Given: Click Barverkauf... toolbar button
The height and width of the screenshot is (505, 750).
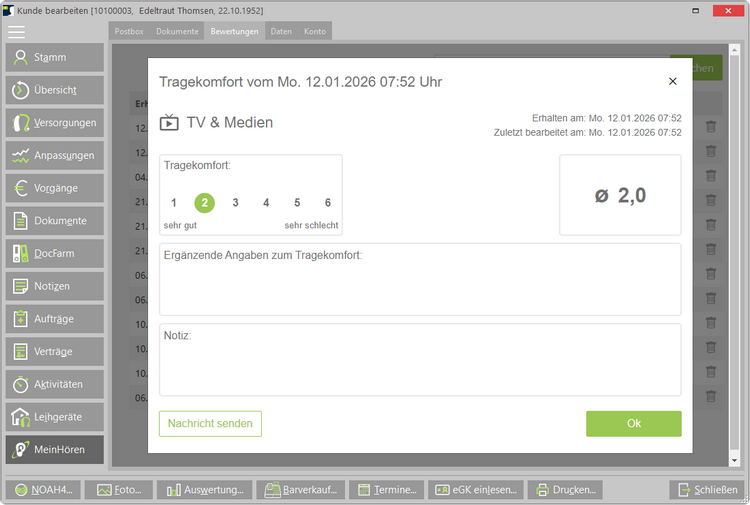Looking at the screenshot, I should point(301,490).
